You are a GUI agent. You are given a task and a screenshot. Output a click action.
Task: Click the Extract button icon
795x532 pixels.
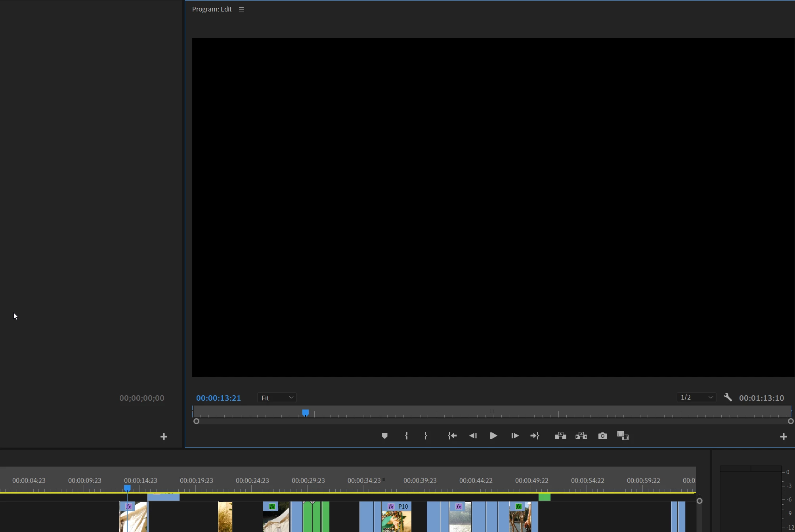click(x=581, y=436)
